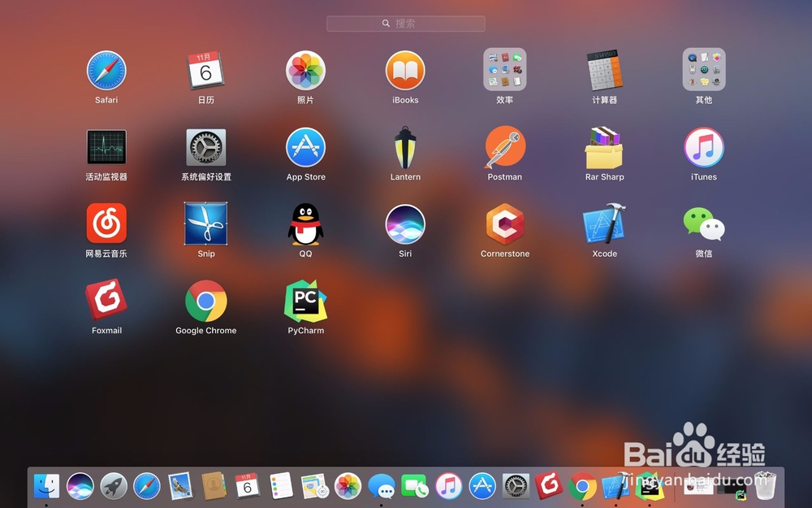Launch PyCharm from the Launchpad grid
The height and width of the screenshot is (508, 812).
pos(305,301)
